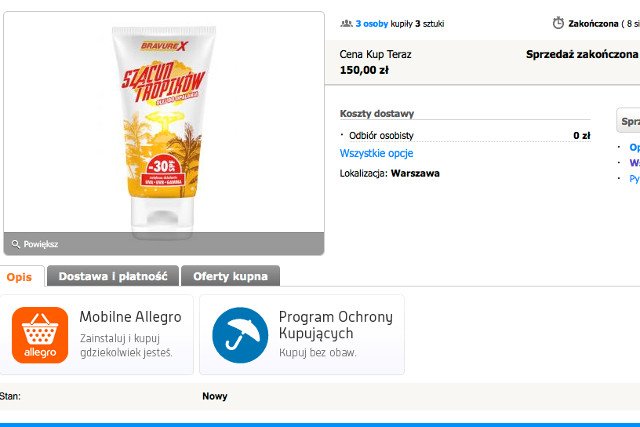Click the Allegro shopping basket icon
Viewport: 640px width, 427px height.
pyautogui.click(x=39, y=335)
